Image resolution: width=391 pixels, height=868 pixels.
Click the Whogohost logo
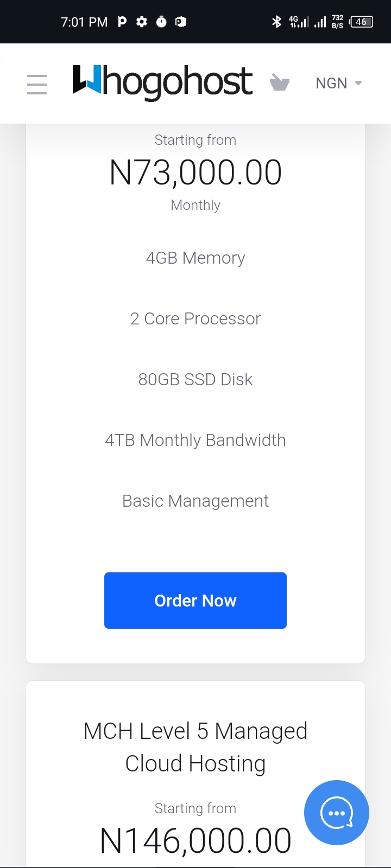point(162,83)
